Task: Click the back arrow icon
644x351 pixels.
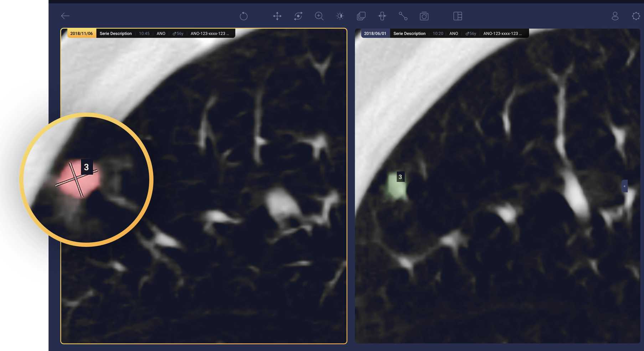Action: click(x=65, y=16)
